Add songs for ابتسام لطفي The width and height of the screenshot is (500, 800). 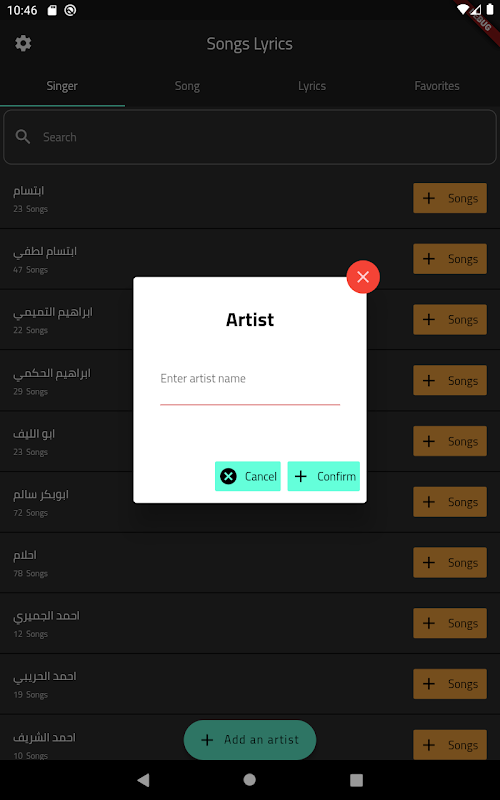point(449,259)
